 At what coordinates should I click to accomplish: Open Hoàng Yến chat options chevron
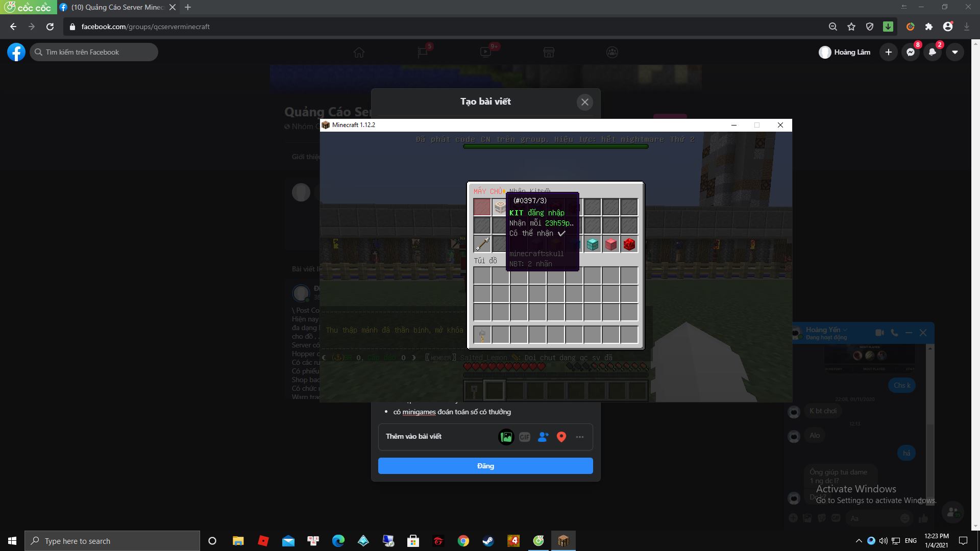845,330
